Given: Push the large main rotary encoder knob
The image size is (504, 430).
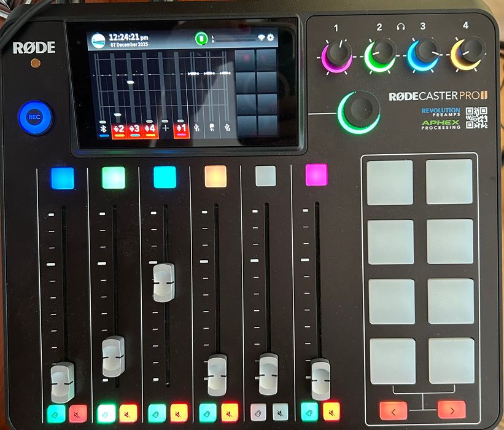Looking at the screenshot, I should tap(359, 112).
